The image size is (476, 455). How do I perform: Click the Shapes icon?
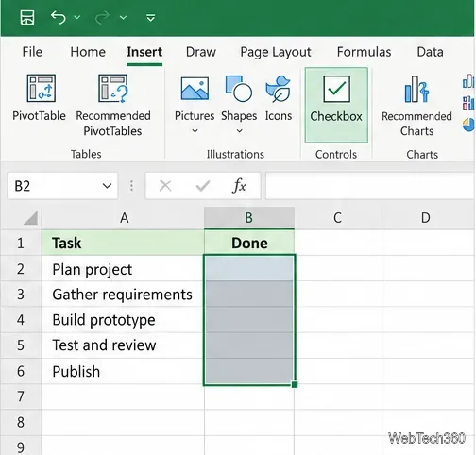pos(239,89)
